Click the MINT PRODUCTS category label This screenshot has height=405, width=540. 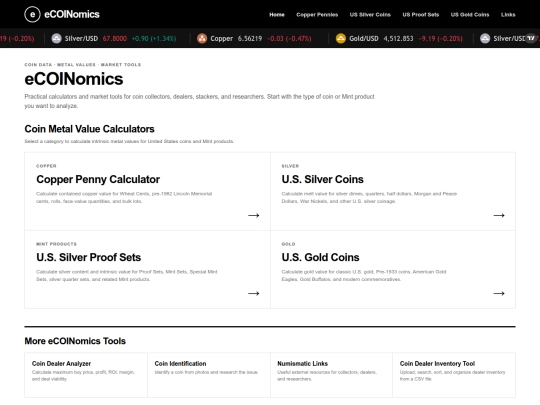pos(56,244)
